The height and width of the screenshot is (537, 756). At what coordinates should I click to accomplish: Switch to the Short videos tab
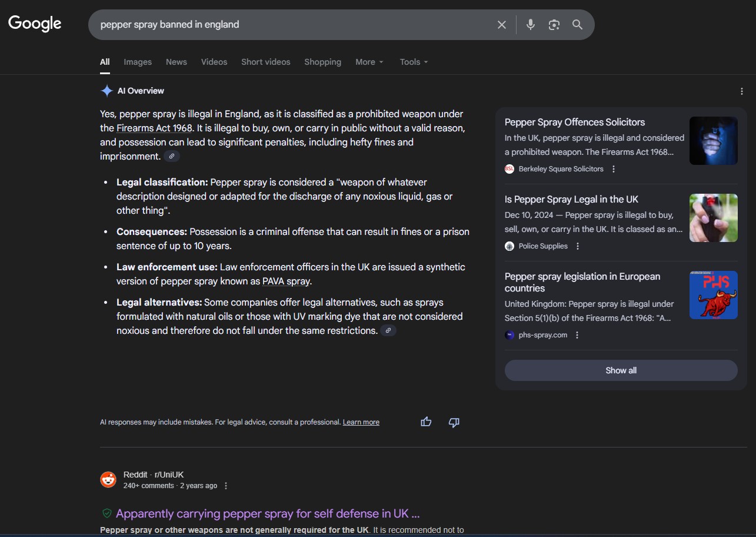point(266,62)
